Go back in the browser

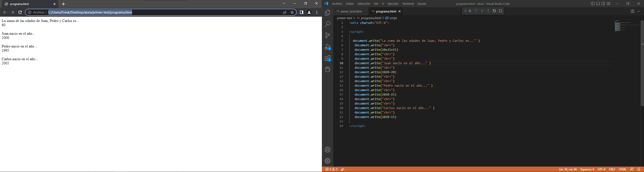5,13
